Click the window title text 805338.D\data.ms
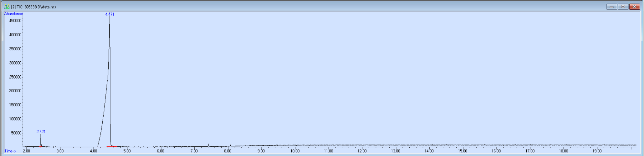644x156 pixels. click(40, 7)
